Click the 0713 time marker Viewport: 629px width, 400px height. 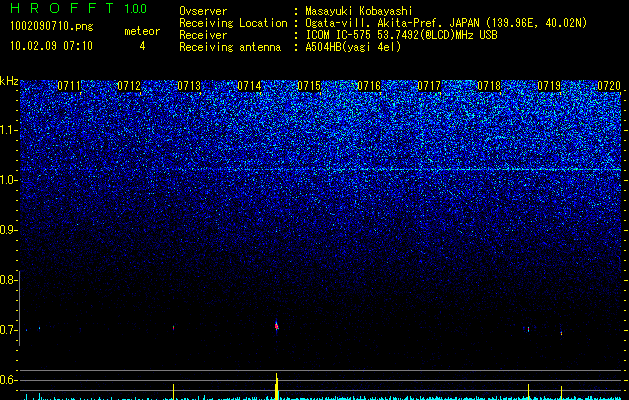189,86
